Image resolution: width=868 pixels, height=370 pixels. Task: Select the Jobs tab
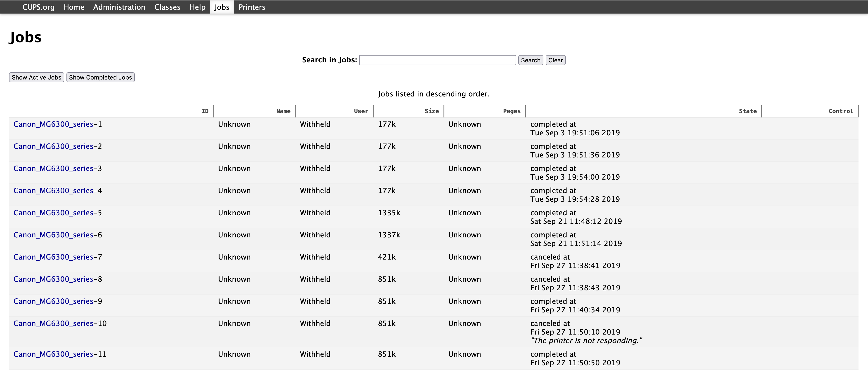(221, 7)
